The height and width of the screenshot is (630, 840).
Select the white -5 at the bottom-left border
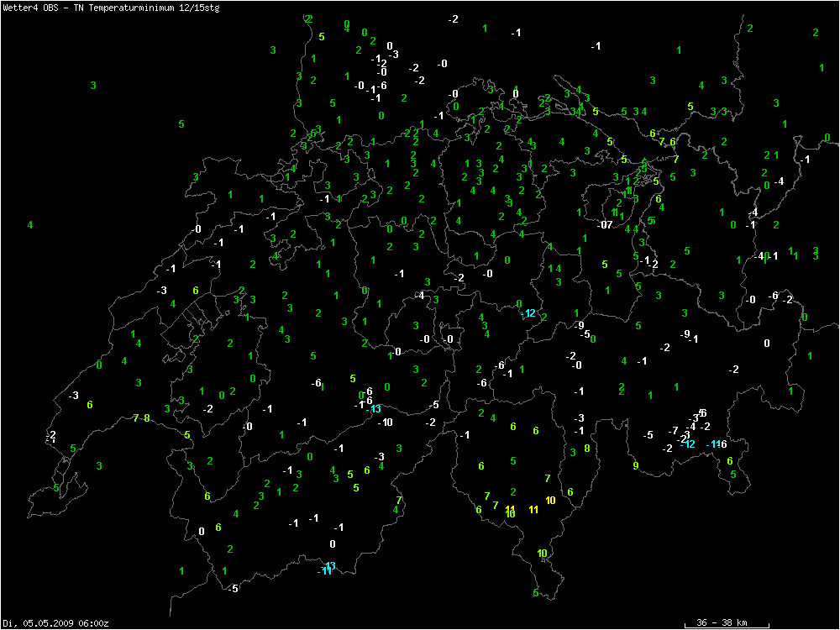(x=233, y=588)
